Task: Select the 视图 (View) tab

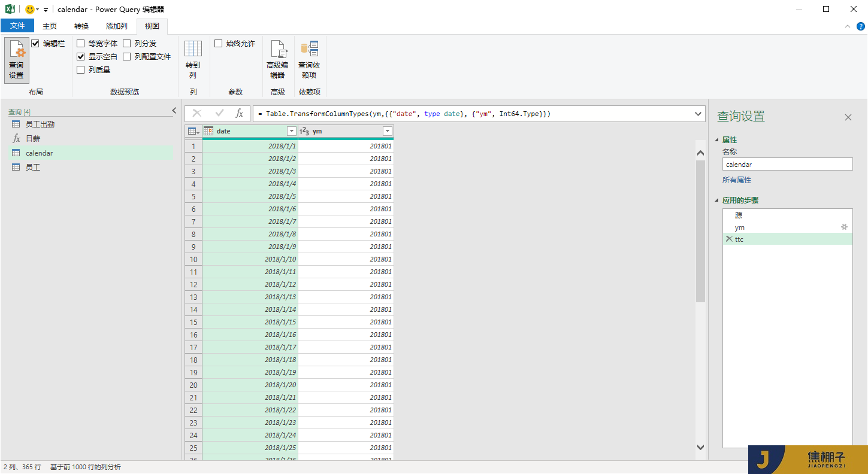Action: [x=152, y=26]
